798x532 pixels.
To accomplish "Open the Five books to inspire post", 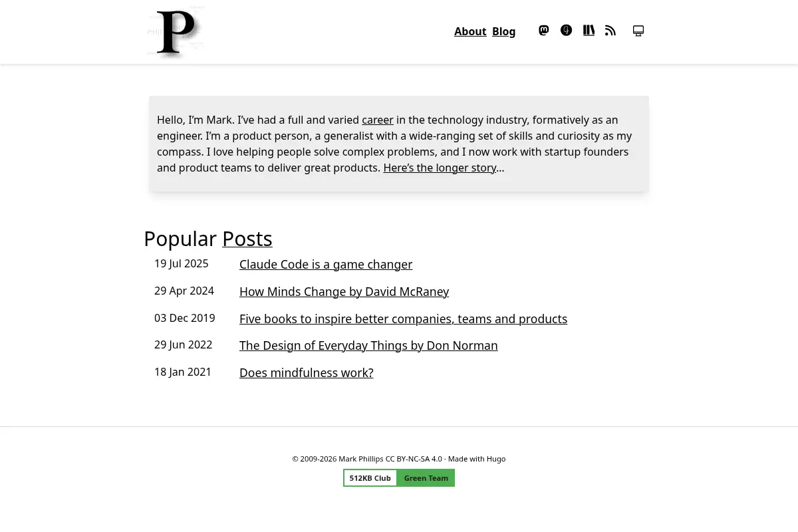I will click(403, 319).
